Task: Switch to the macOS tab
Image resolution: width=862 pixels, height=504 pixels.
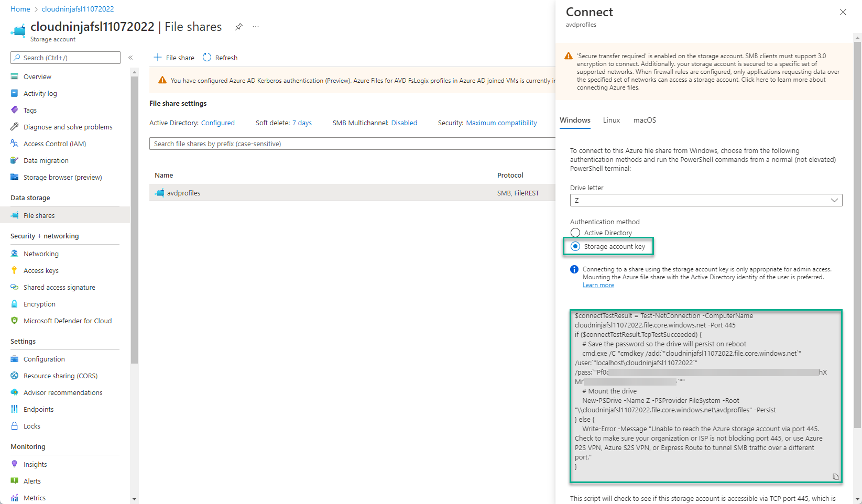Action: click(644, 120)
